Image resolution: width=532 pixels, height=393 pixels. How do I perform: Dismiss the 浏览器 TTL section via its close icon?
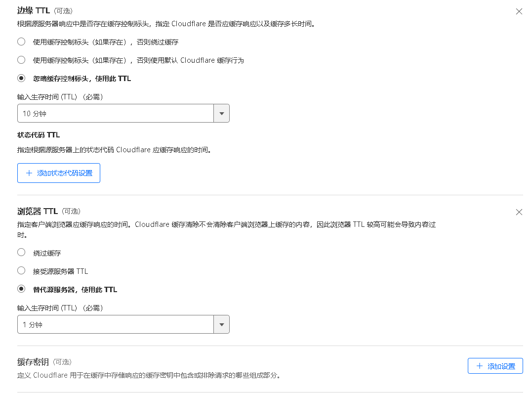519,212
